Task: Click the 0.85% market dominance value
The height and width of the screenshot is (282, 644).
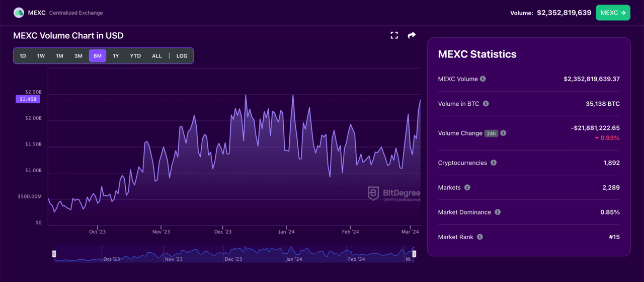Action: pyautogui.click(x=610, y=212)
